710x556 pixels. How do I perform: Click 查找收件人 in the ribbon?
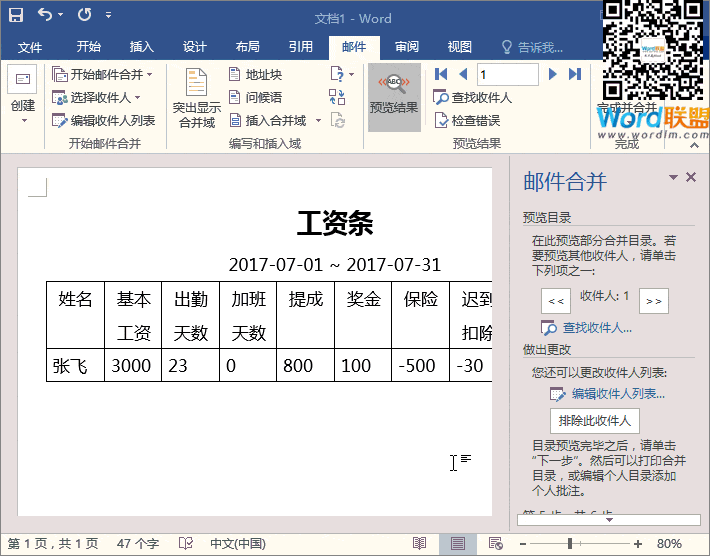click(x=472, y=97)
